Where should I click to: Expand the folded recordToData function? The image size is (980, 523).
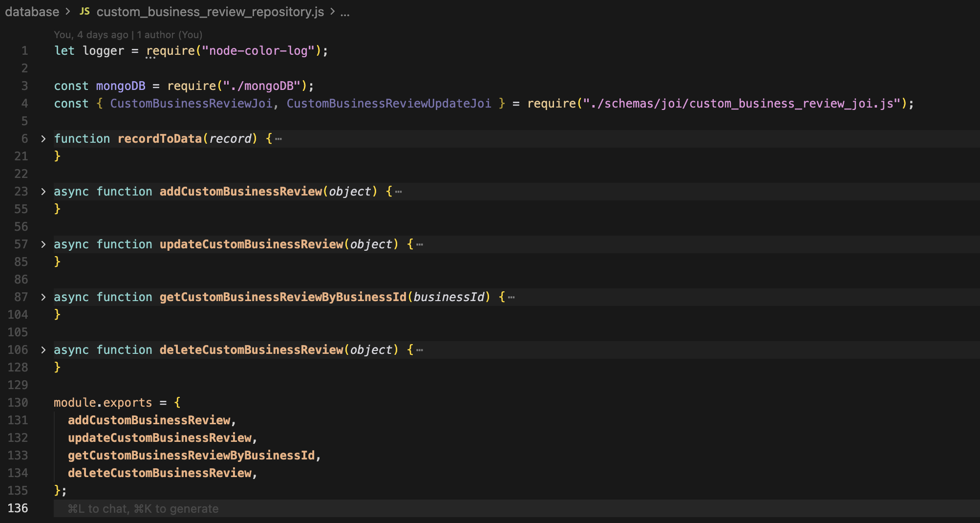43,139
